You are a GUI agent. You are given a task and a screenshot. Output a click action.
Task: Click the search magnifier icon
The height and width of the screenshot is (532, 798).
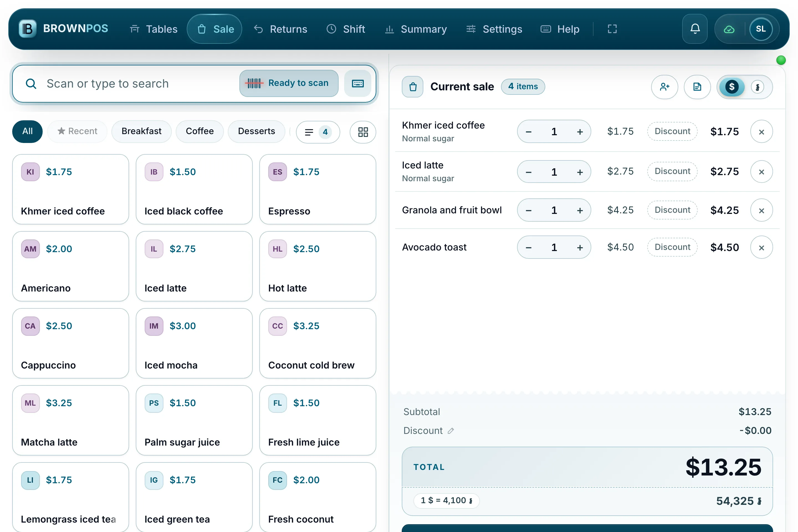pos(31,83)
